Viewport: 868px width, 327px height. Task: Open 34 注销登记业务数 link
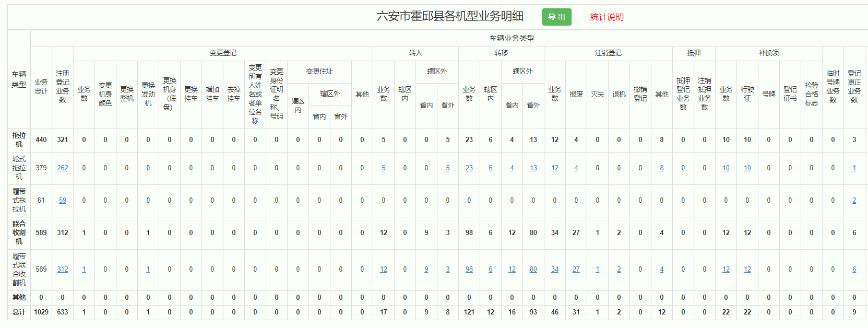pos(554,270)
